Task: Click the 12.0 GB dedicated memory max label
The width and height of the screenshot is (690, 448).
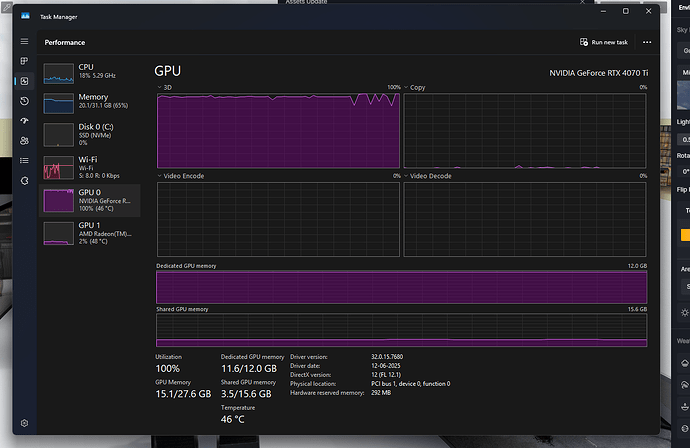Action: tap(637, 266)
